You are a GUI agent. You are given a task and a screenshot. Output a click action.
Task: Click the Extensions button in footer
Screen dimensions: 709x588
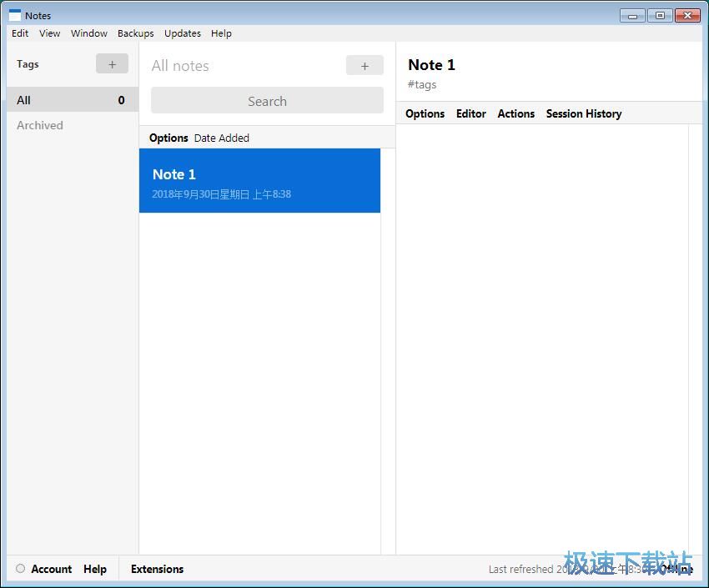click(x=157, y=569)
